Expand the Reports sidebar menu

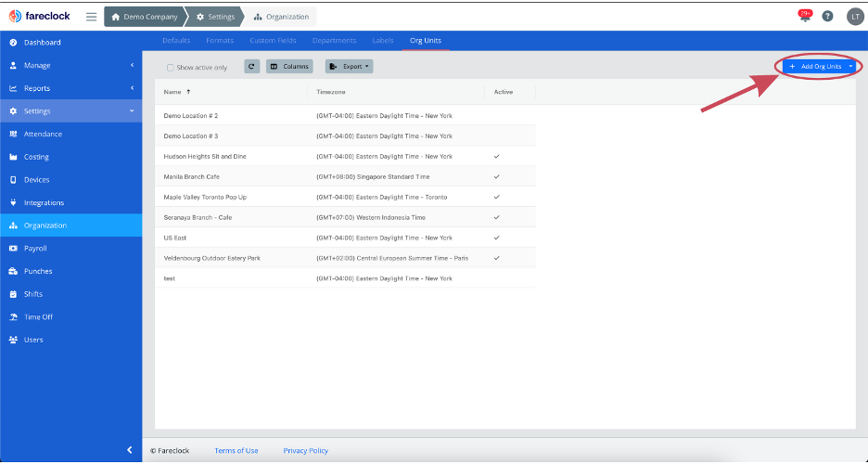(x=70, y=88)
